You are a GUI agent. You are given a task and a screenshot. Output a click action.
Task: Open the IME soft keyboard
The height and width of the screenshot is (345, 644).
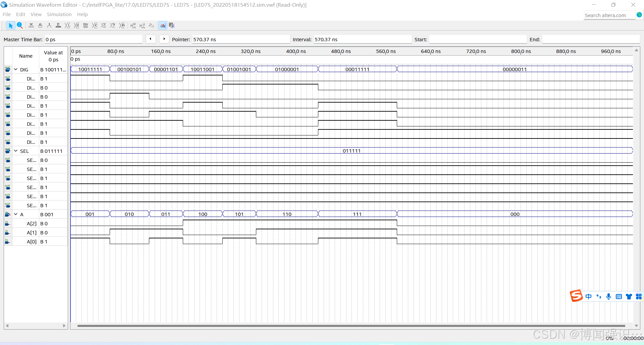click(619, 296)
